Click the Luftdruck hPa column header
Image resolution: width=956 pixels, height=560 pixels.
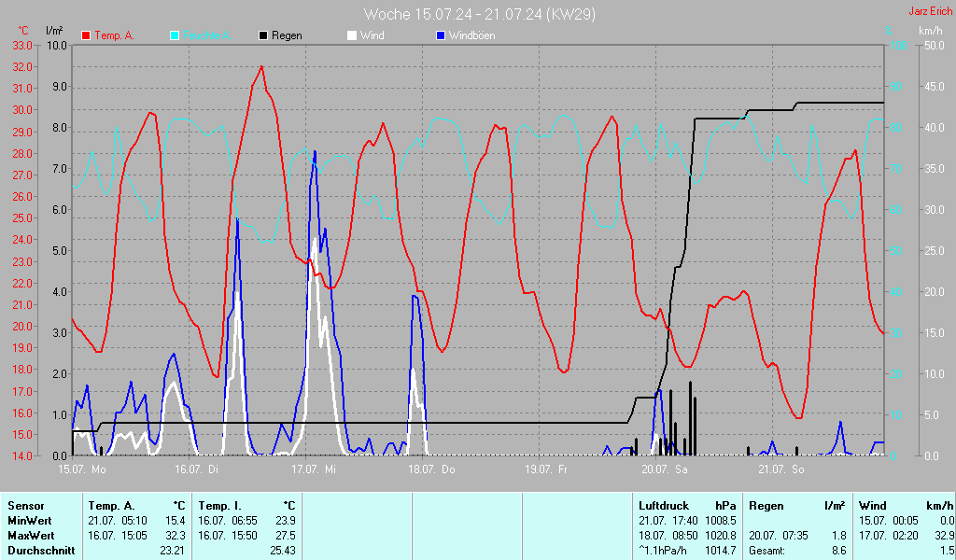click(687, 506)
